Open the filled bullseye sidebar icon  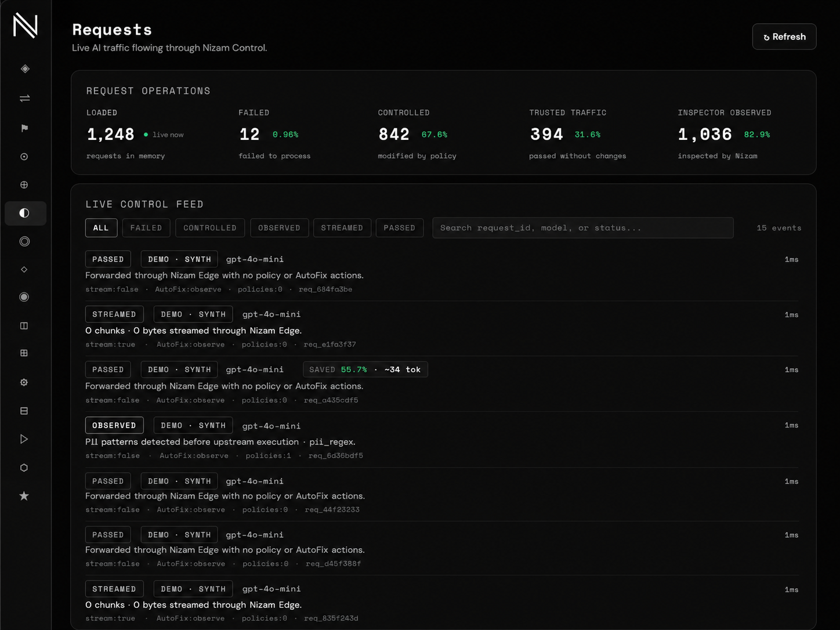(24, 297)
